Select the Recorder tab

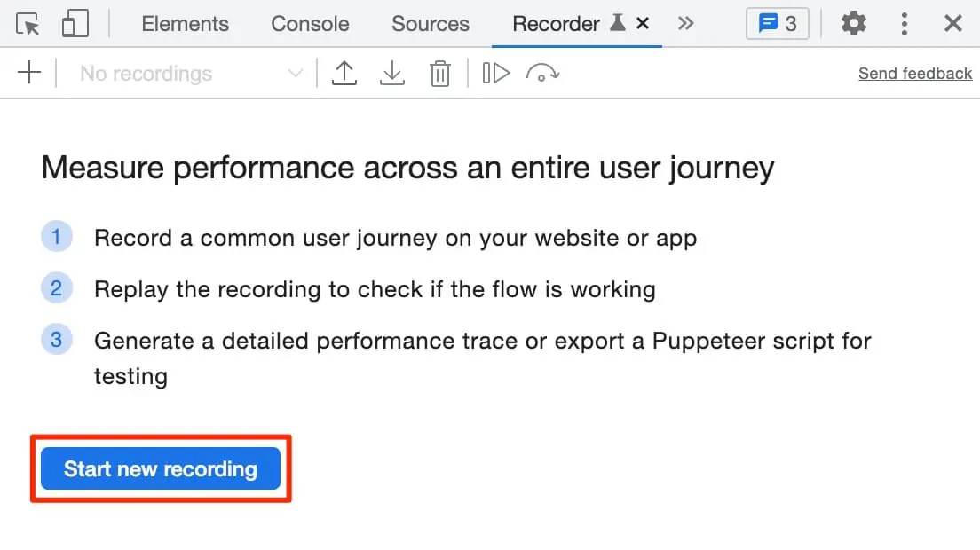[556, 24]
